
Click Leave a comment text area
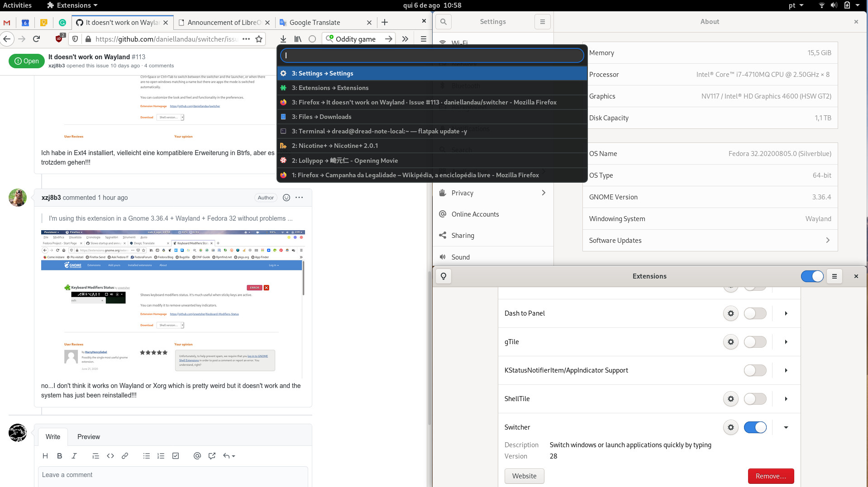click(173, 477)
